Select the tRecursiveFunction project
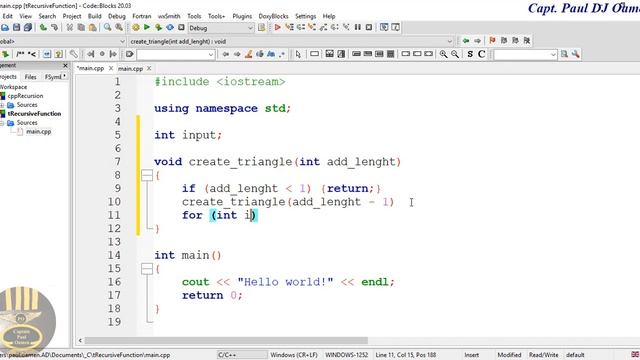 click(34, 114)
